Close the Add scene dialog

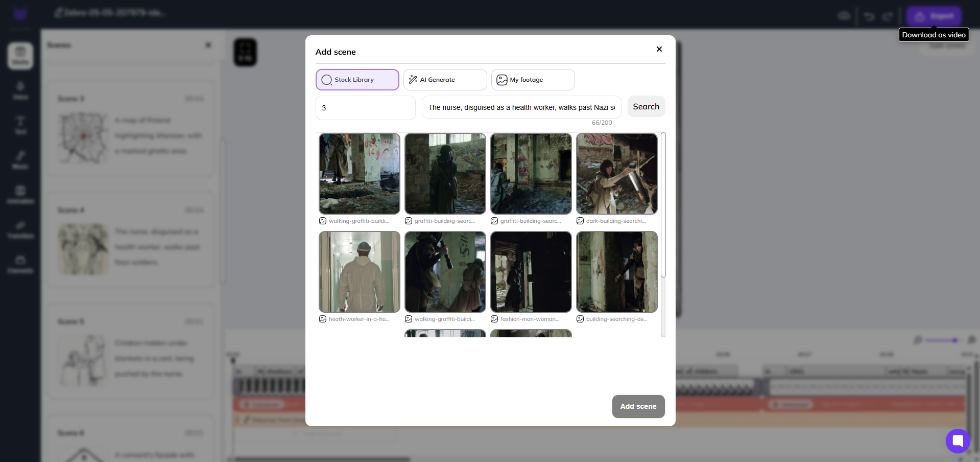[x=659, y=49]
